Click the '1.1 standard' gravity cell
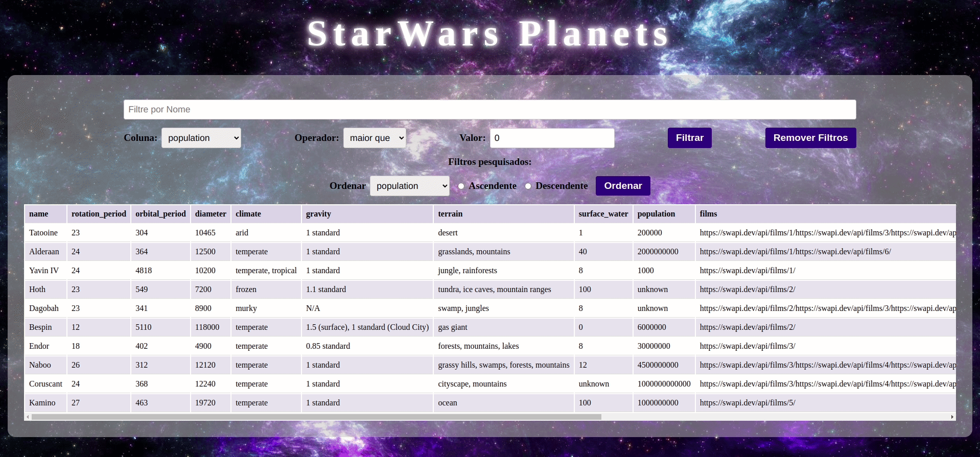The image size is (980, 457). tap(367, 290)
